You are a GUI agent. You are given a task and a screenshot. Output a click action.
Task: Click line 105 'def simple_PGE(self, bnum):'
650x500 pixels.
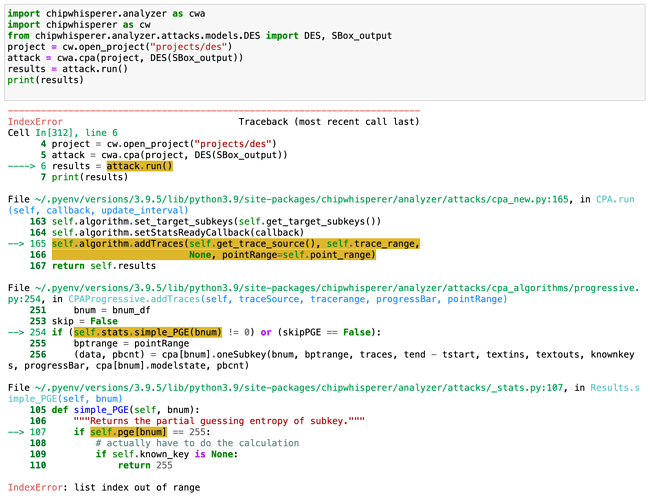(x=125, y=410)
